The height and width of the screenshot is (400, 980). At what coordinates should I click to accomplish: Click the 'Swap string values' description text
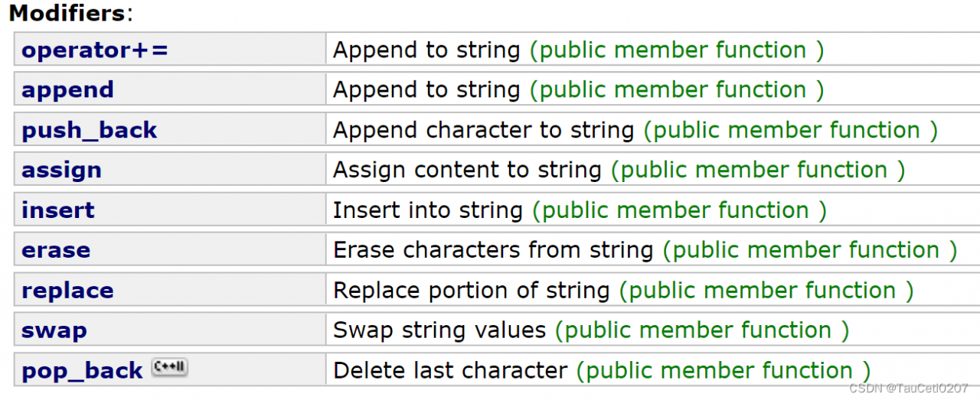pos(439,330)
